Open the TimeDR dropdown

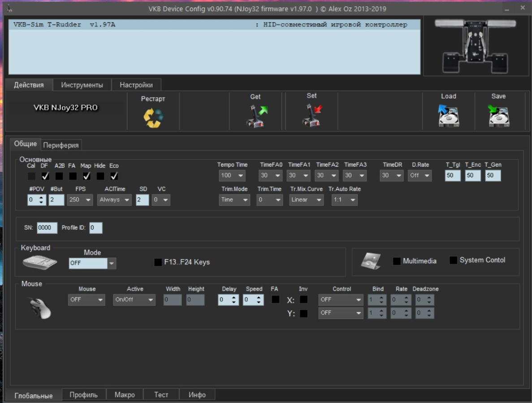tap(392, 175)
